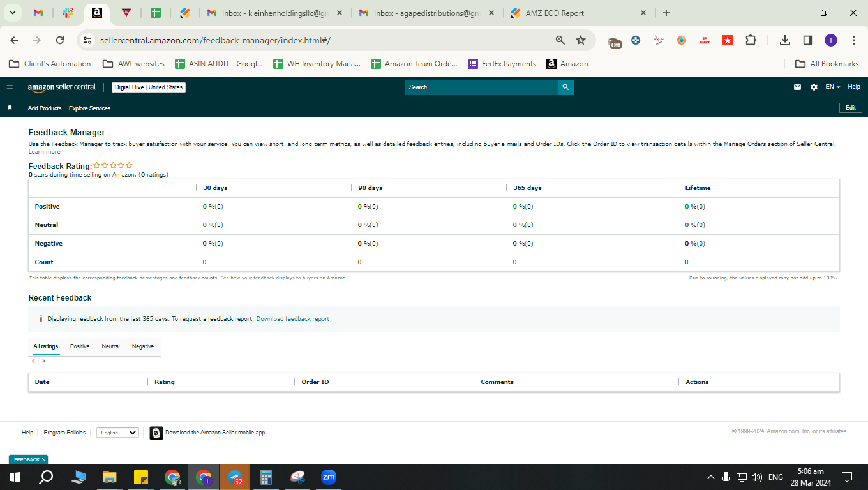Open the Windows notification center

tap(847, 477)
